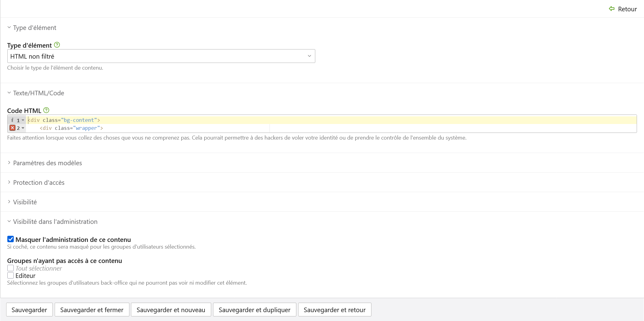The height and width of the screenshot is (321, 644).
Task: Expand the Visibilité section
Action: tap(25, 202)
